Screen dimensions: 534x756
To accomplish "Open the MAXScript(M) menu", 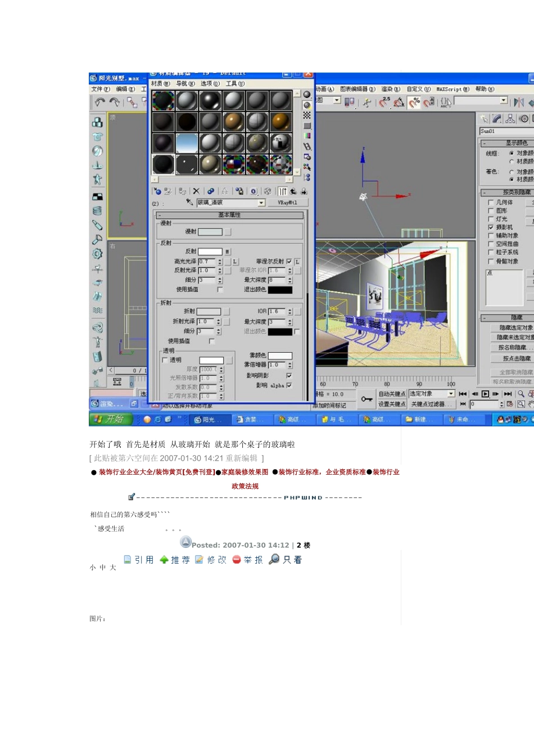I will pyautogui.click(x=452, y=89).
